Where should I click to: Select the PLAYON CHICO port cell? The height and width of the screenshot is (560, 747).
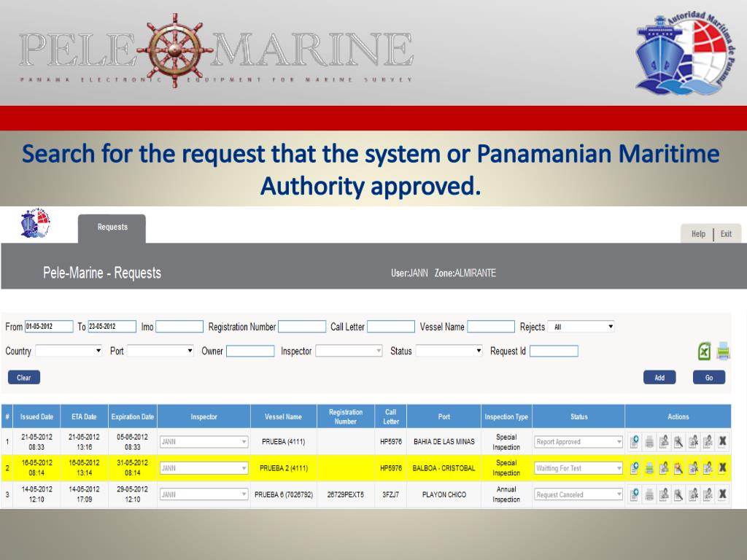(444, 495)
